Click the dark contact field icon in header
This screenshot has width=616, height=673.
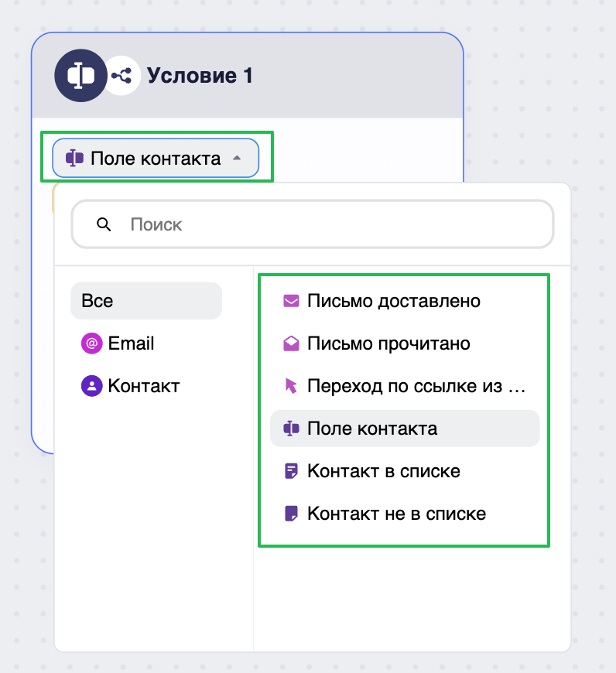click(80, 76)
